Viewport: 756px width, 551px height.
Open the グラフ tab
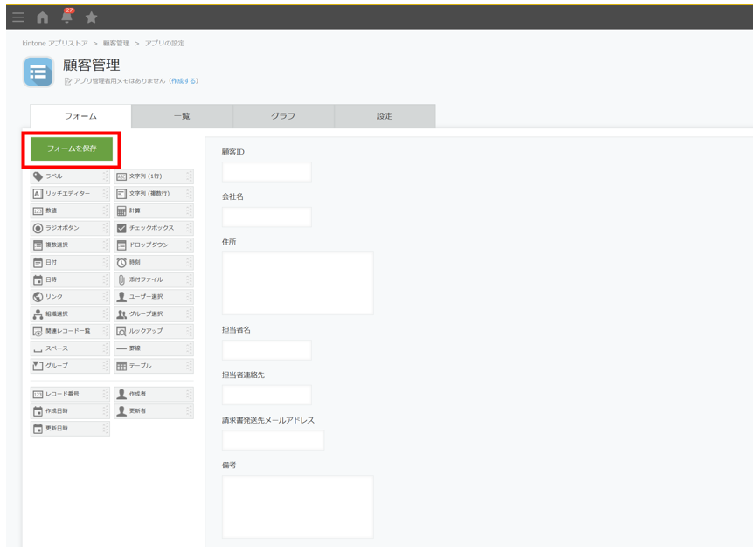(283, 117)
